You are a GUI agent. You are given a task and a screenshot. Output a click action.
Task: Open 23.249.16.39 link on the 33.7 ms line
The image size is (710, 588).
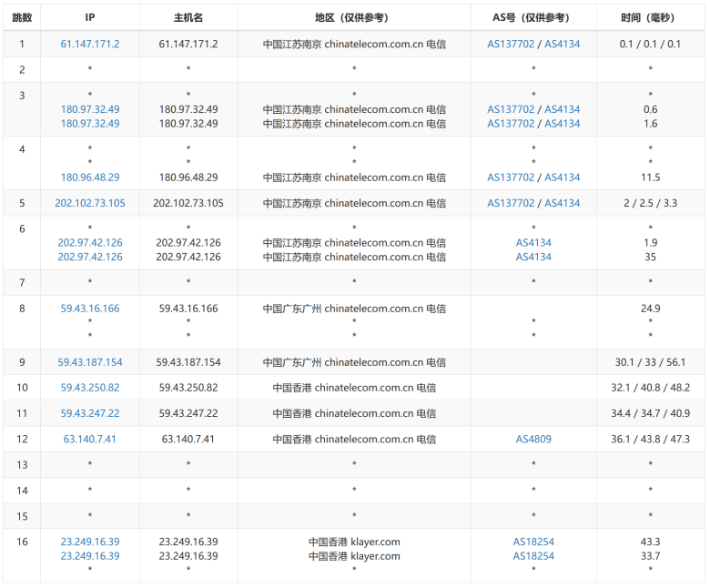[x=90, y=556]
